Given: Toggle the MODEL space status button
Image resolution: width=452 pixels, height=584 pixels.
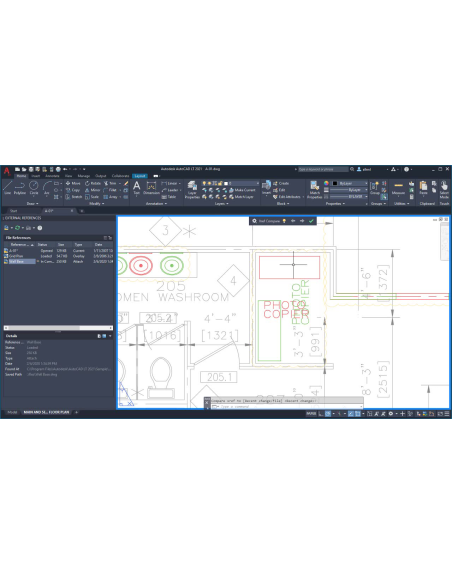Looking at the screenshot, I should tap(311, 413).
